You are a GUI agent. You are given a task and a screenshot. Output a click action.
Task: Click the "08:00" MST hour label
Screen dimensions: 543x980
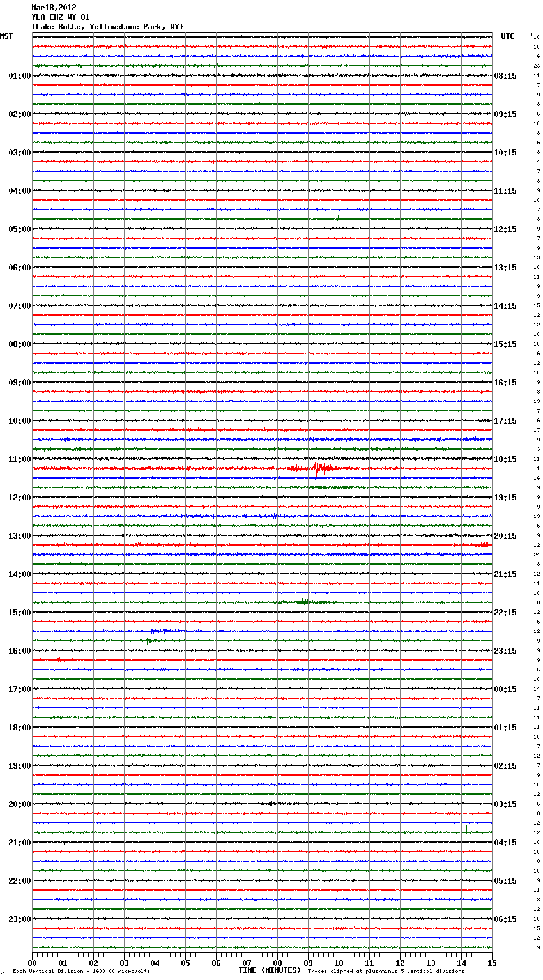tap(20, 344)
